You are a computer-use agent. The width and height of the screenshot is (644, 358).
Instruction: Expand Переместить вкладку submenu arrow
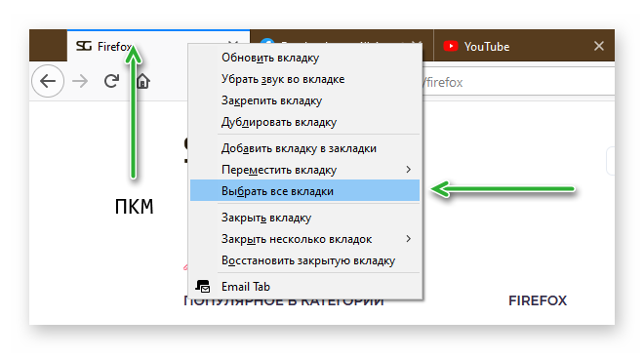[x=408, y=170]
